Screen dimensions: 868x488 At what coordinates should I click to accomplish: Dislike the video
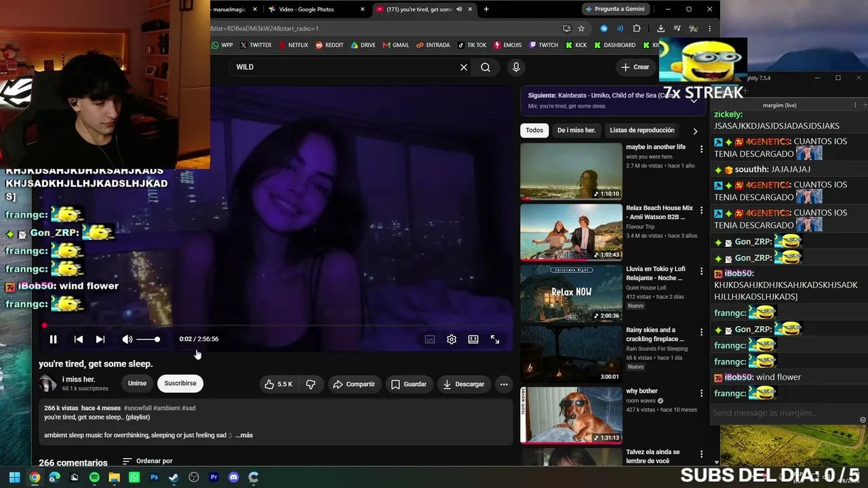(311, 384)
